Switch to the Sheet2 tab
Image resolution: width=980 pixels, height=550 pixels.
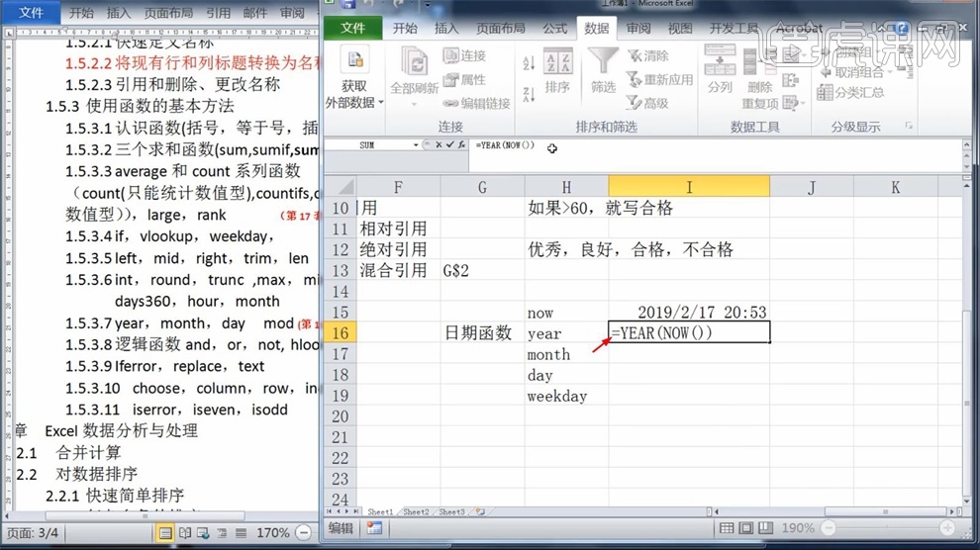[x=416, y=512]
